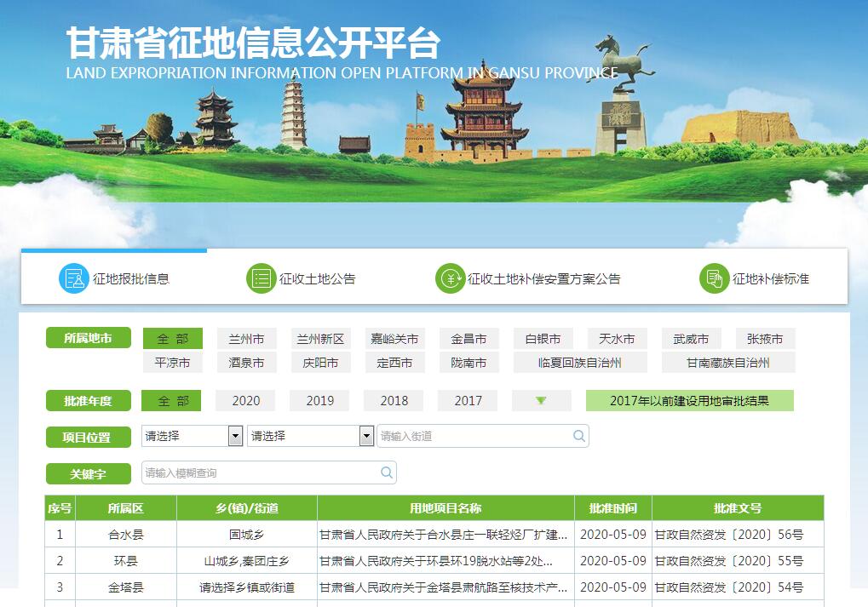Image resolution: width=868 pixels, height=607 pixels.
Task: Click the 征地补偿标准 icon
Action: tap(714, 278)
